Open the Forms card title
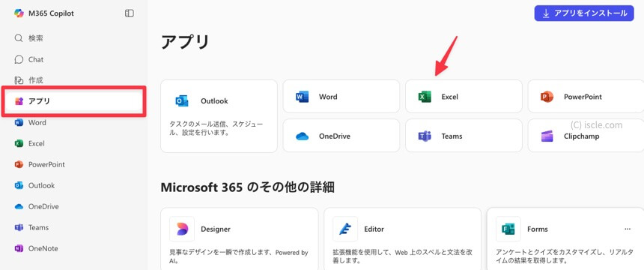This screenshot has width=644, height=270. [x=538, y=229]
